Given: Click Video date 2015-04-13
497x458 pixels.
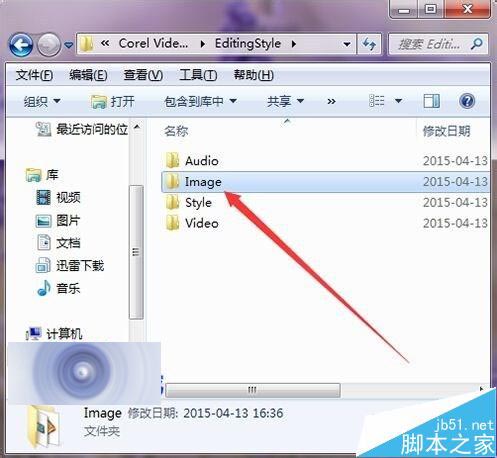Looking at the screenshot, I should [455, 223].
